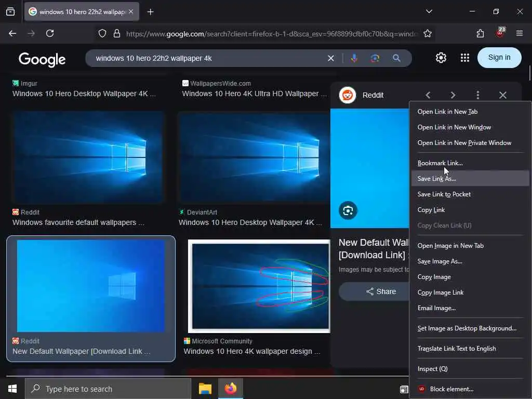Screen dimensions: 532x399
Task: Click the page vertical scrollbar
Action: click(x=529, y=73)
